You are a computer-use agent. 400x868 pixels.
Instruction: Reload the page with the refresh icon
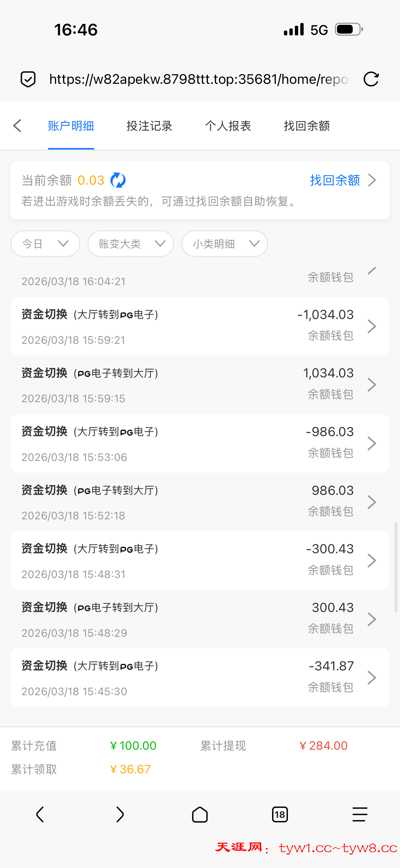[371, 79]
